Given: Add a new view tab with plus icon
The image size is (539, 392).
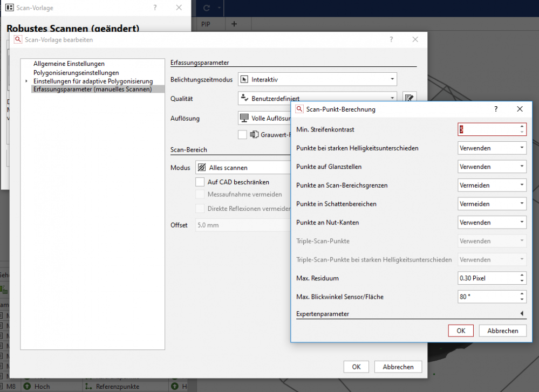Looking at the screenshot, I should pyautogui.click(x=234, y=24).
